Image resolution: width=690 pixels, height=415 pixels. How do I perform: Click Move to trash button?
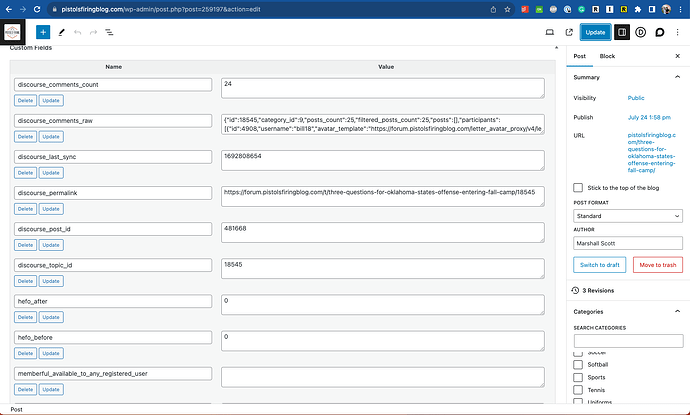[658, 265]
